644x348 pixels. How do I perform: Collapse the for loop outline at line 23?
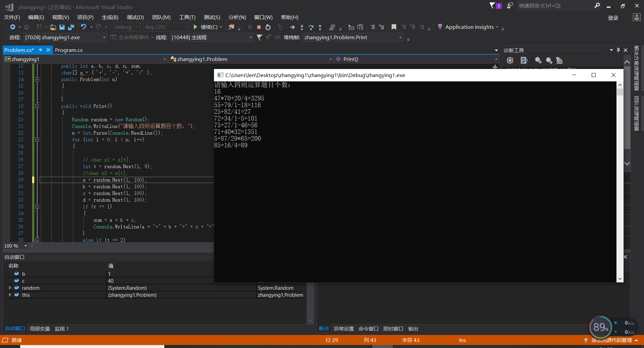(37, 140)
